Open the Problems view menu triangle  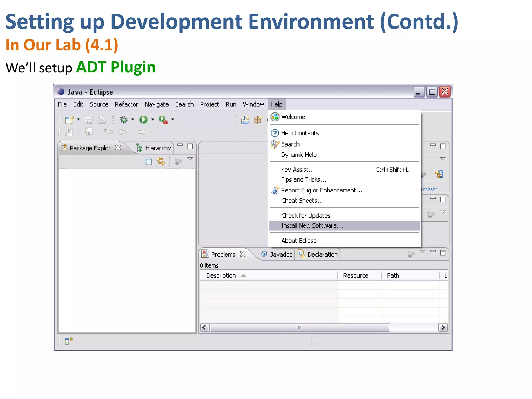(422, 251)
